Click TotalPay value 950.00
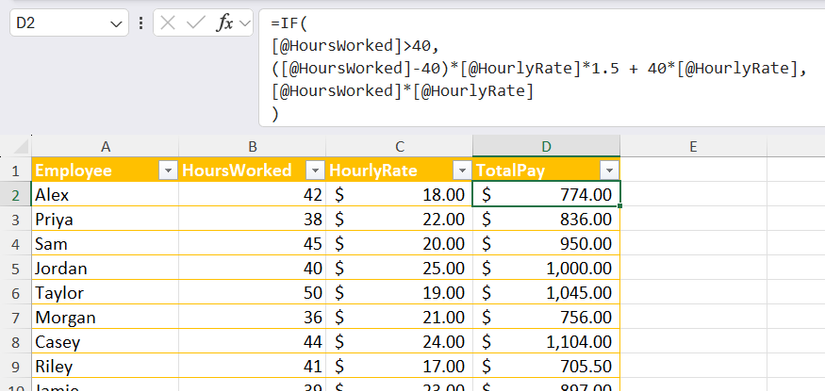Viewport: 825px width, 391px height. tap(546, 244)
